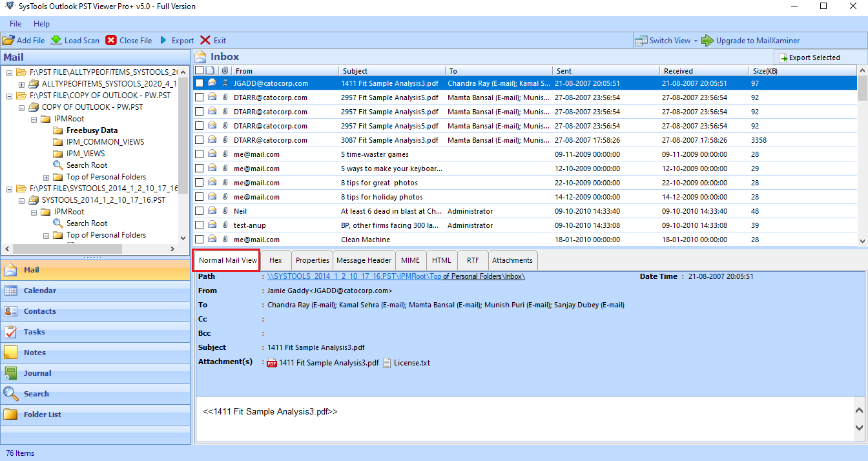
Task: Check the 8 tips for holiday photos email
Action: [200, 197]
